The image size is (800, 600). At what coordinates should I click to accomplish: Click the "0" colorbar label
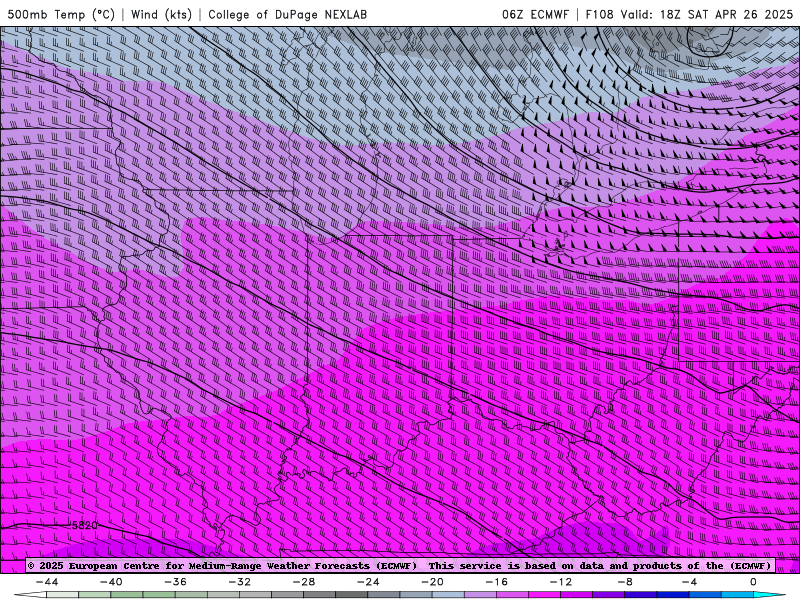(x=754, y=582)
